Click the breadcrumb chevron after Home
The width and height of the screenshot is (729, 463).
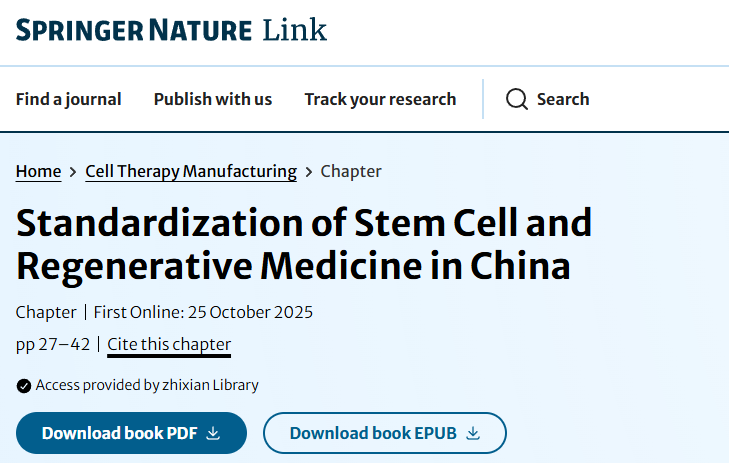73,172
